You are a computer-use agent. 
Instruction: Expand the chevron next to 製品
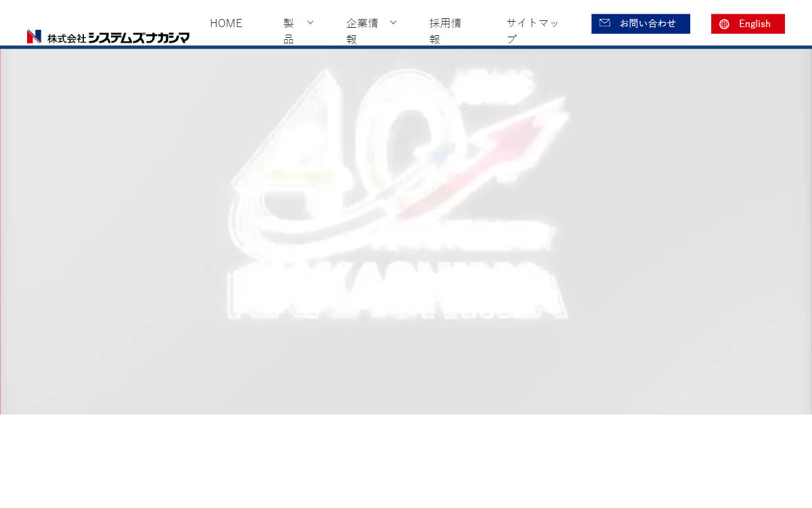coord(311,22)
